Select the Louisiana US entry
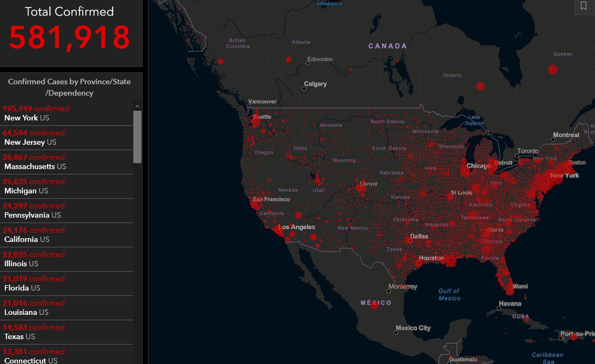 click(66, 307)
